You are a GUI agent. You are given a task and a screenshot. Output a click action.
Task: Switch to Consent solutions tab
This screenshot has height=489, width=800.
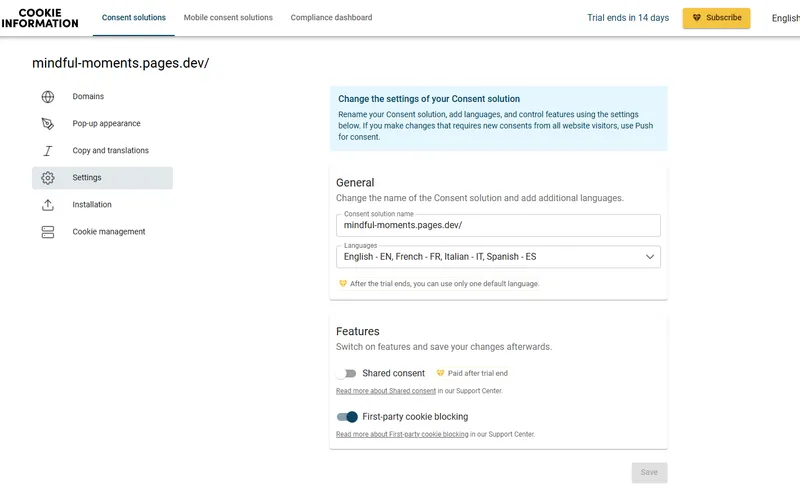(x=134, y=17)
